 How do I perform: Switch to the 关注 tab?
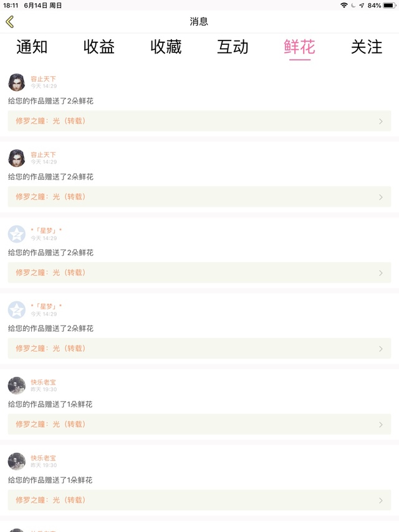tap(367, 47)
